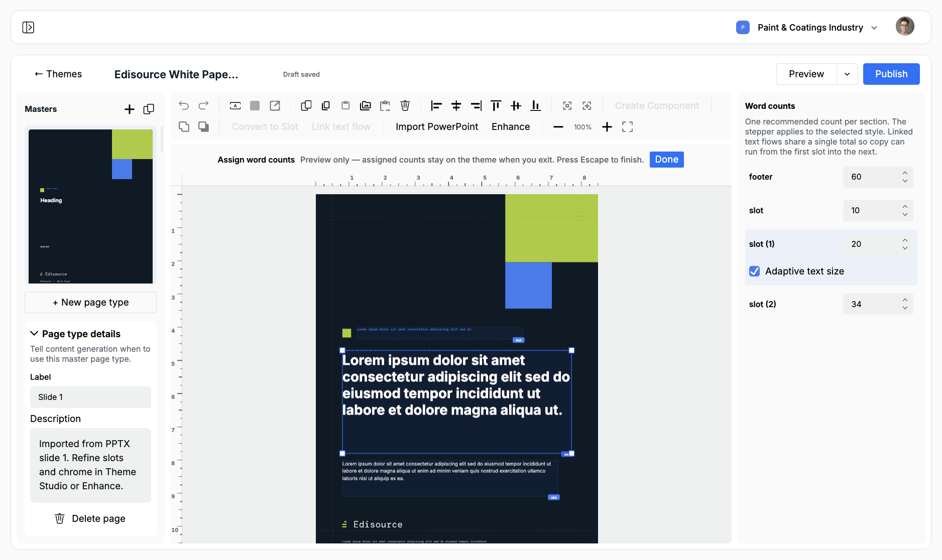Screen dimensions: 942x560
Task: Insert a text box tool
Action: click(x=235, y=105)
